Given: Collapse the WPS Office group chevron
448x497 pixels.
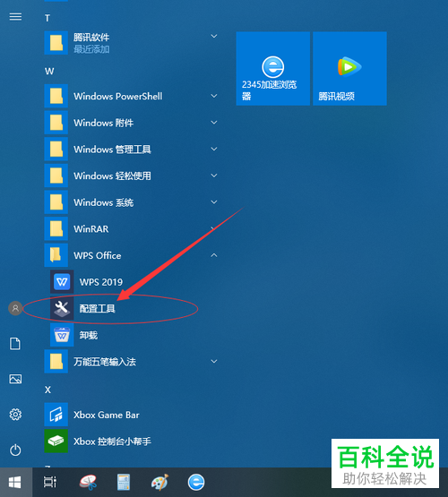Looking at the screenshot, I should pyautogui.click(x=214, y=255).
